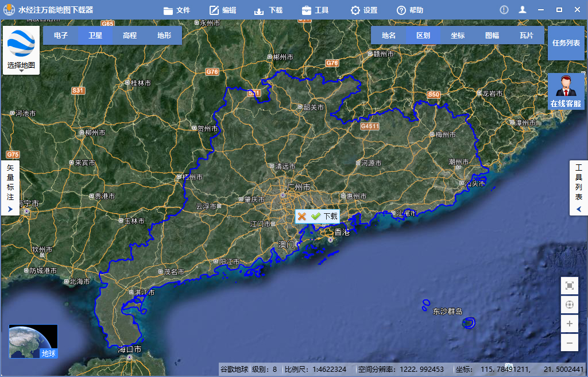Zoom in with the plus button
Screen dimensions: 588x377
[x=569, y=324]
